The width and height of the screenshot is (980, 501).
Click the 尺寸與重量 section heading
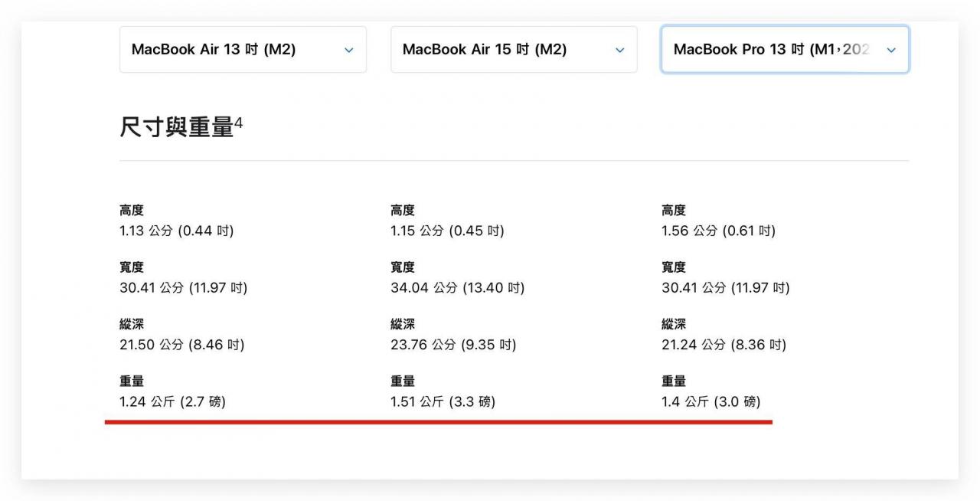[176, 127]
